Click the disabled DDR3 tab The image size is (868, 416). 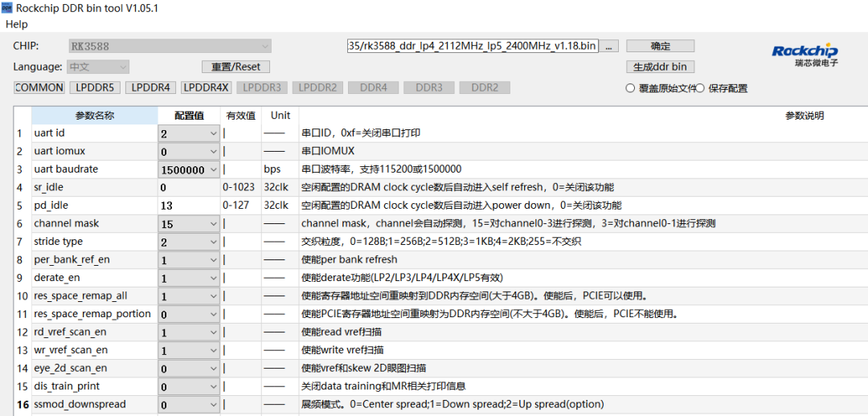429,88
